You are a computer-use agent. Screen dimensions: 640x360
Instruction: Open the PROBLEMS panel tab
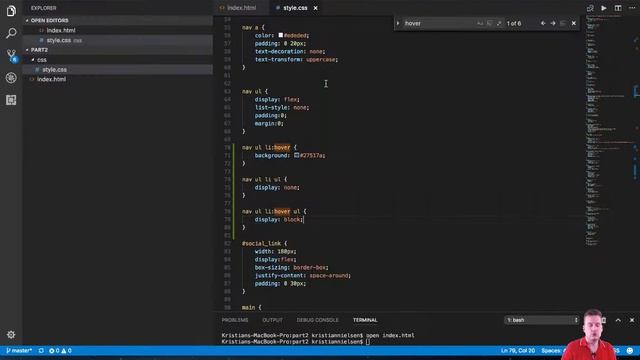click(x=235, y=320)
